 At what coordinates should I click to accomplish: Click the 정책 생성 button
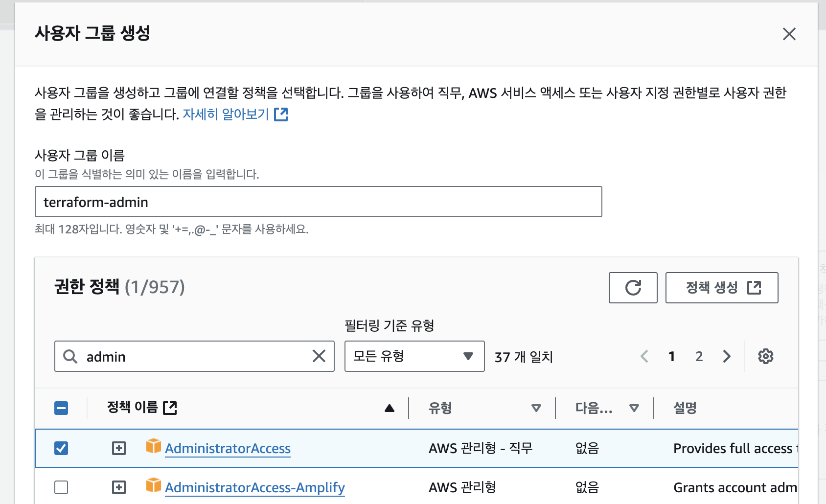point(722,288)
